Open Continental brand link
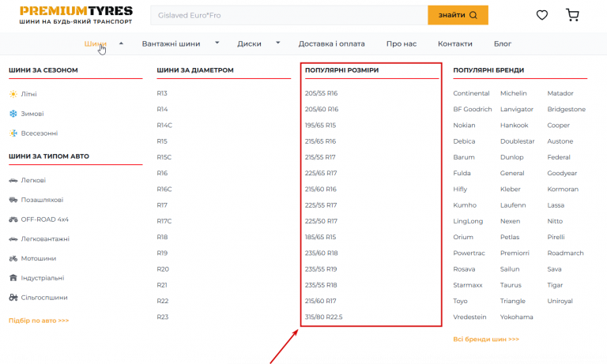This screenshot has height=364, width=607. (x=471, y=93)
